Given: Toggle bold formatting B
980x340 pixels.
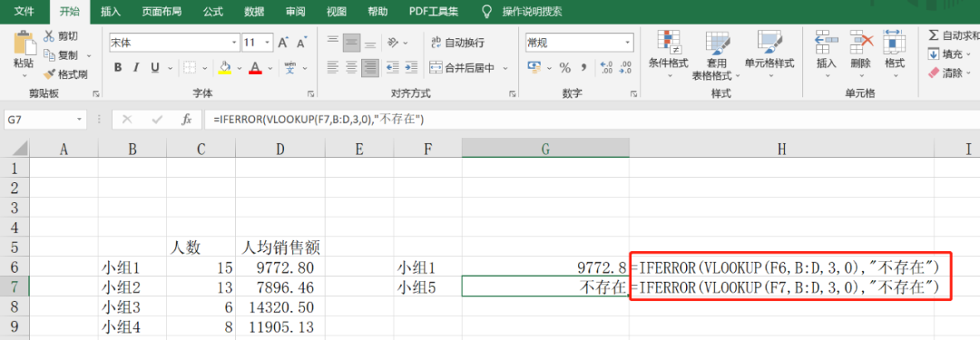Looking at the screenshot, I should click(x=118, y=67).
